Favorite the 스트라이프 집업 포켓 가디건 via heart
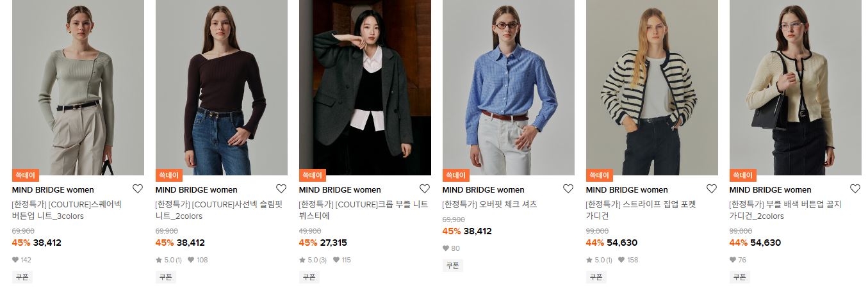868x288 pixels. [712, 189]
